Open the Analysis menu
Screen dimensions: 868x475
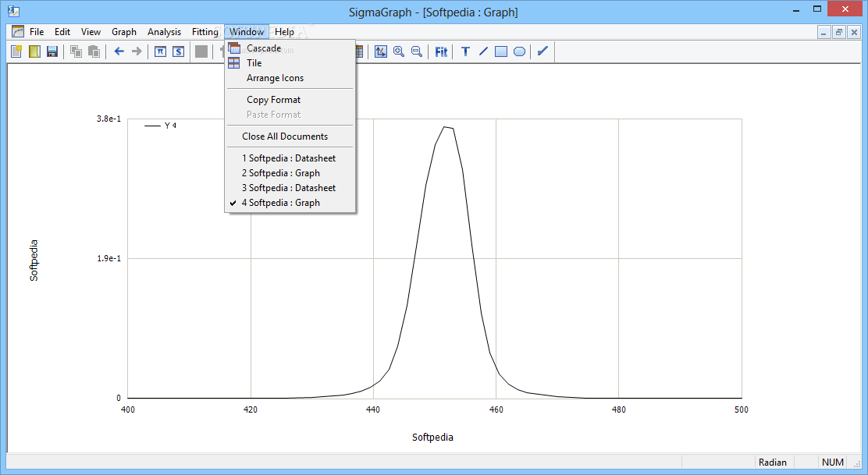click(x=165, y=31)
